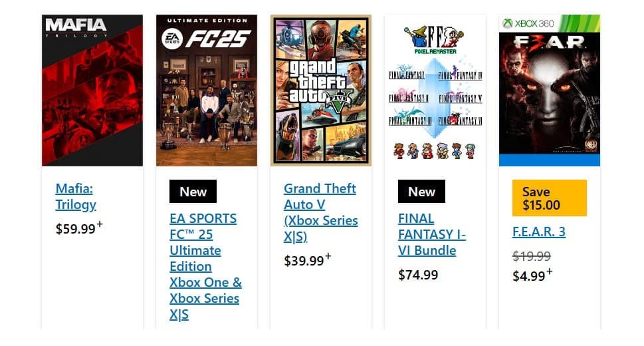Click the $74.99 Final Fantasy bundle price
This screenshot has height=346, width=644.
pyautogui.click(x=418, y=275)
